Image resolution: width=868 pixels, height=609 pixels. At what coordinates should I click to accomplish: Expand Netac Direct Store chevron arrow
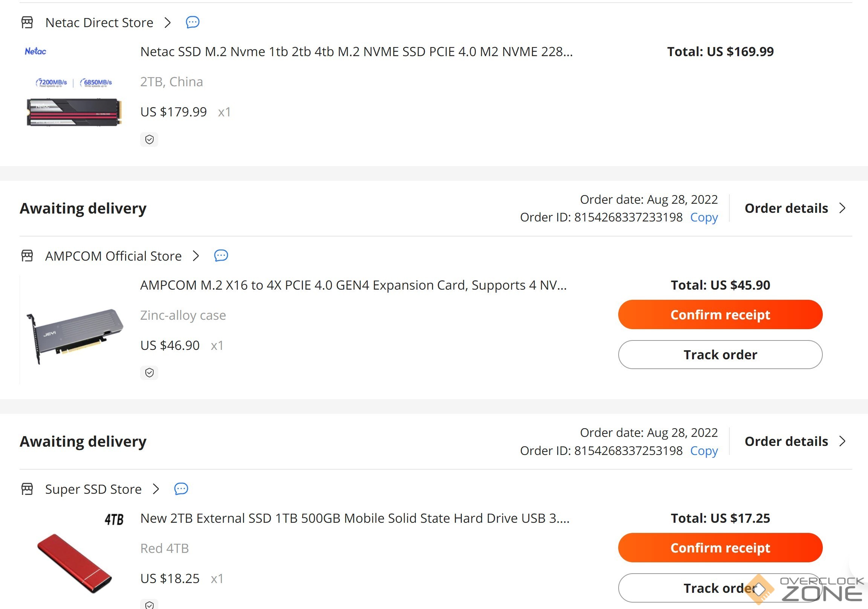coord(168,22)
